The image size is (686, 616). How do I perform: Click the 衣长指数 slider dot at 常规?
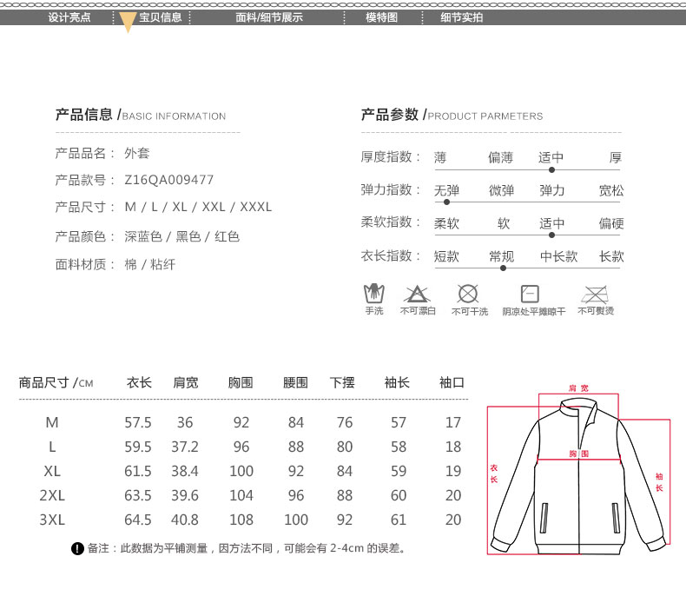(503, 268)
